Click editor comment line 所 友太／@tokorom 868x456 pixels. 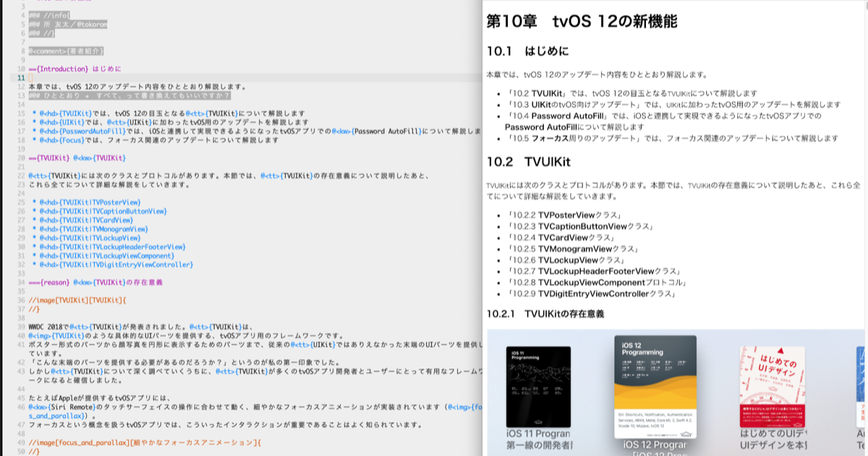(x=67, y=24)
